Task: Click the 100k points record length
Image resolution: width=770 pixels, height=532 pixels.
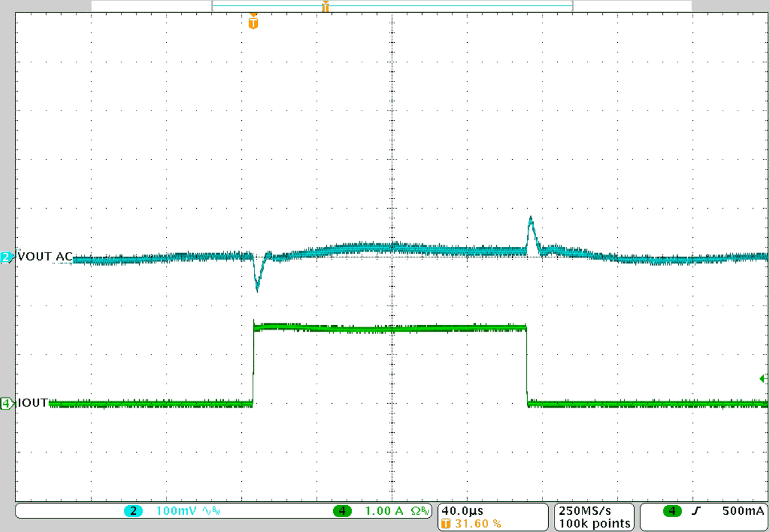Action: click(594, 523)
